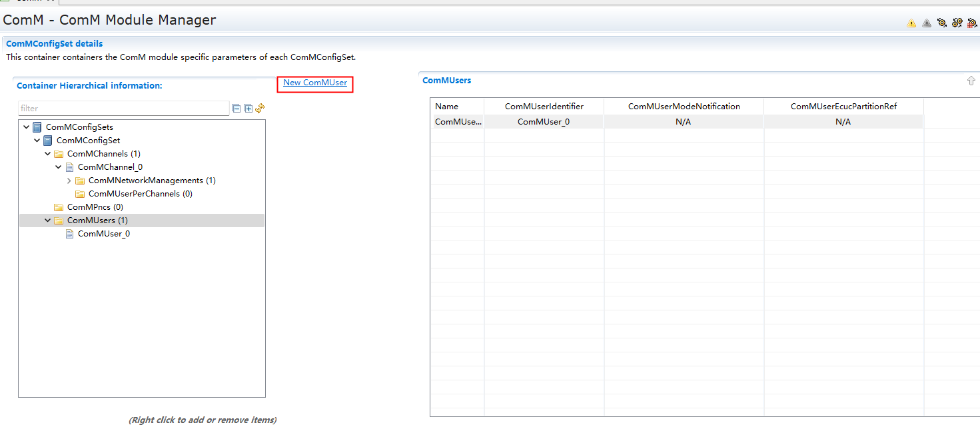
Task: Click the single gear with arrows icon
Action: point(942,23)
